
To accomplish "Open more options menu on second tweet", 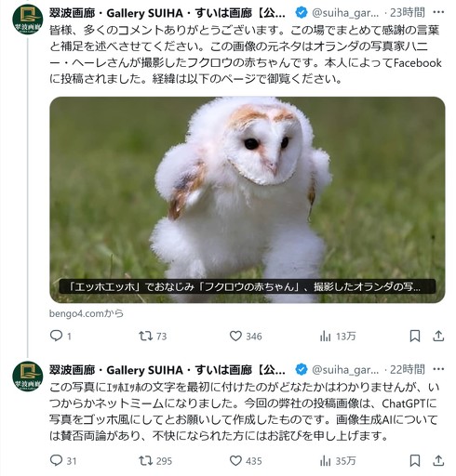I will 438,369.
